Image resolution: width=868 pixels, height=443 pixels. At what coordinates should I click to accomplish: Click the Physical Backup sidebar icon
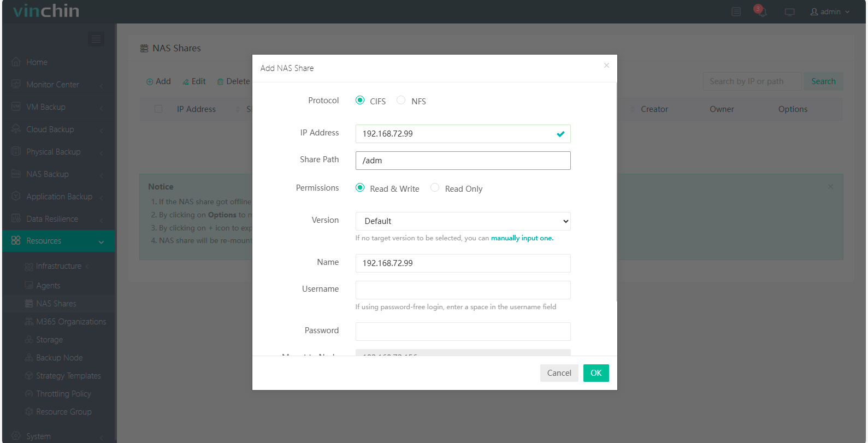tap(16, 151)
